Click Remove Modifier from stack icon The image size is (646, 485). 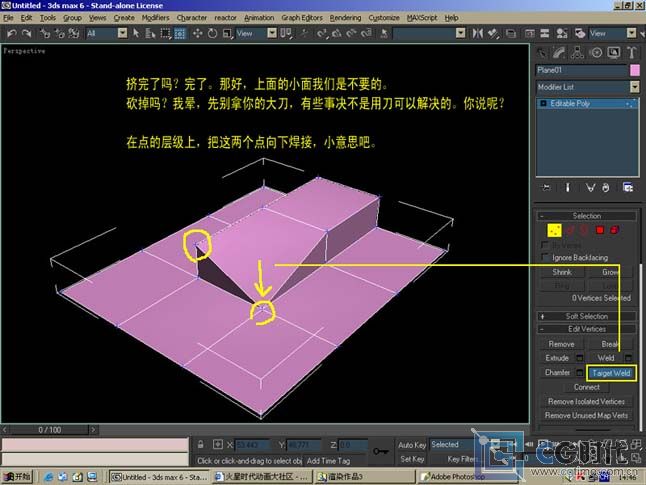(606, 188)
